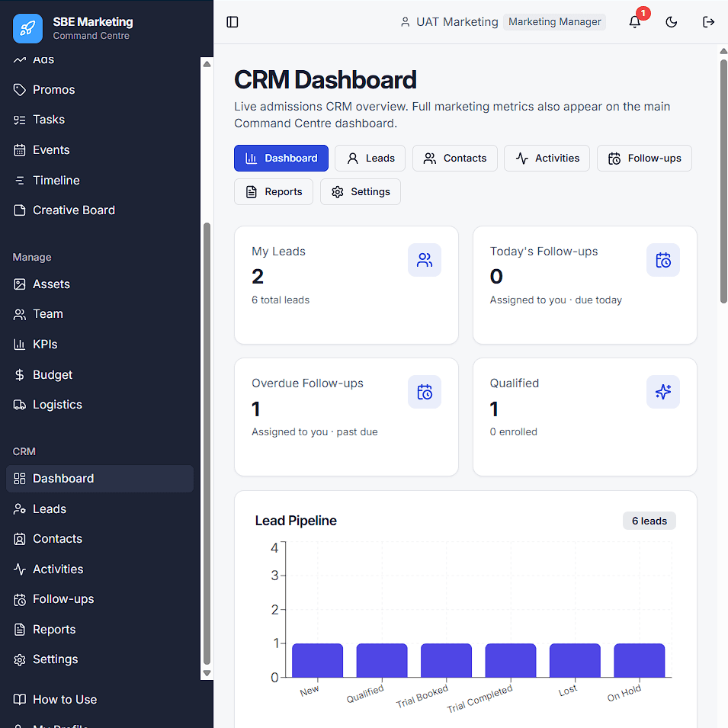Open Team under Manage

pos(100,314)
